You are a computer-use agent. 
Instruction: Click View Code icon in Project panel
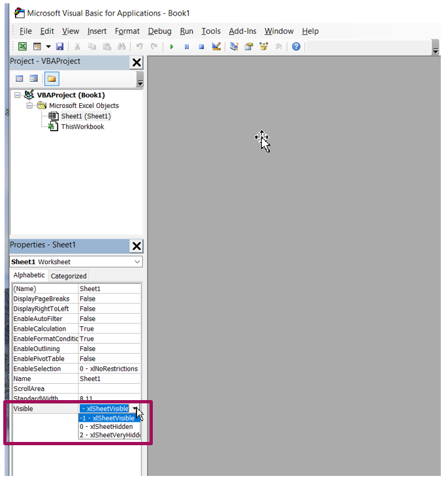click(20, 78)
